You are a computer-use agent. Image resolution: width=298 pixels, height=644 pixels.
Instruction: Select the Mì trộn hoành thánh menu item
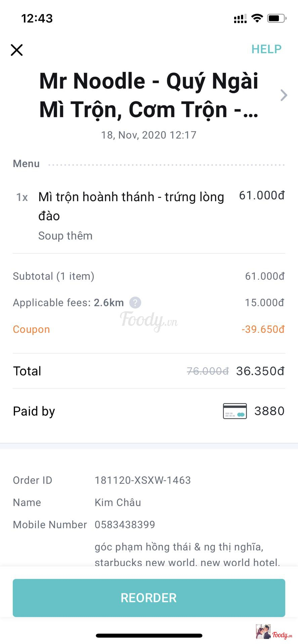(131, 206)
